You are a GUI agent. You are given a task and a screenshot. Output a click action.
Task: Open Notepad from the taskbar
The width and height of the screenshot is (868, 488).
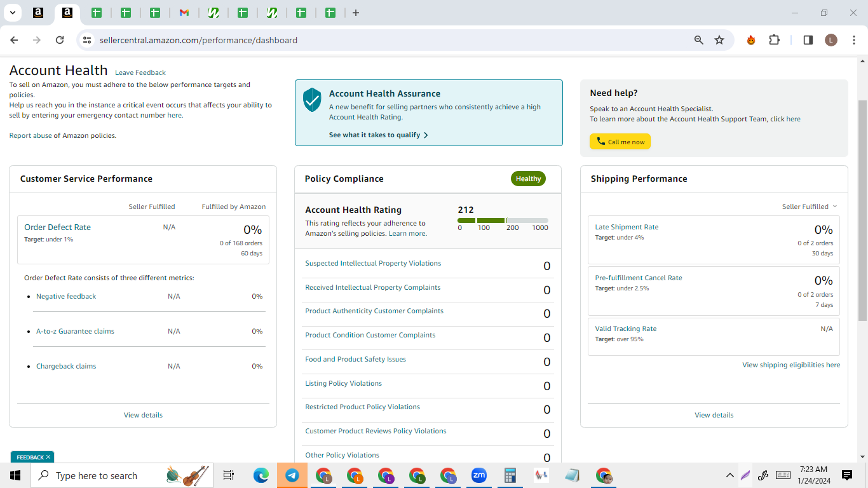pyautogui.click(x=572, y=475)
